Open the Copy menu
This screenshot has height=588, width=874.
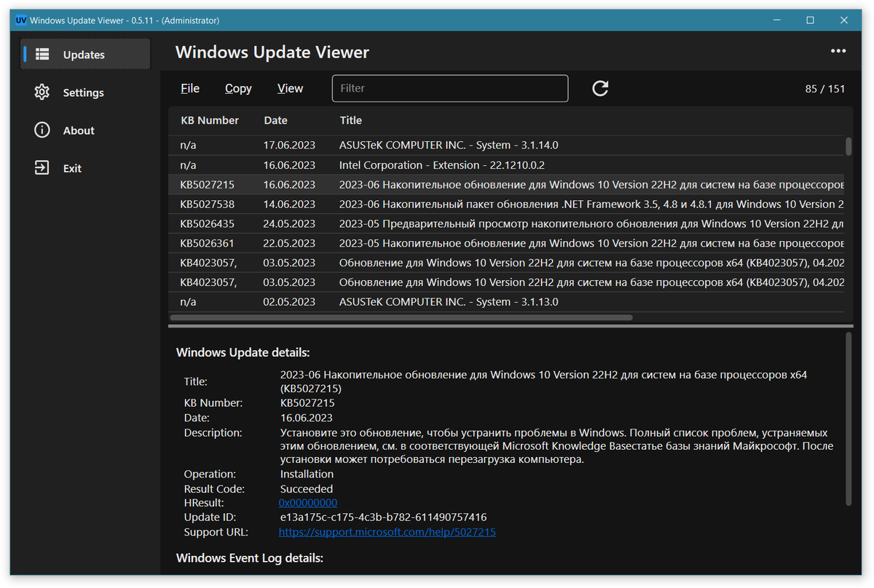click(x=238, y=88)
